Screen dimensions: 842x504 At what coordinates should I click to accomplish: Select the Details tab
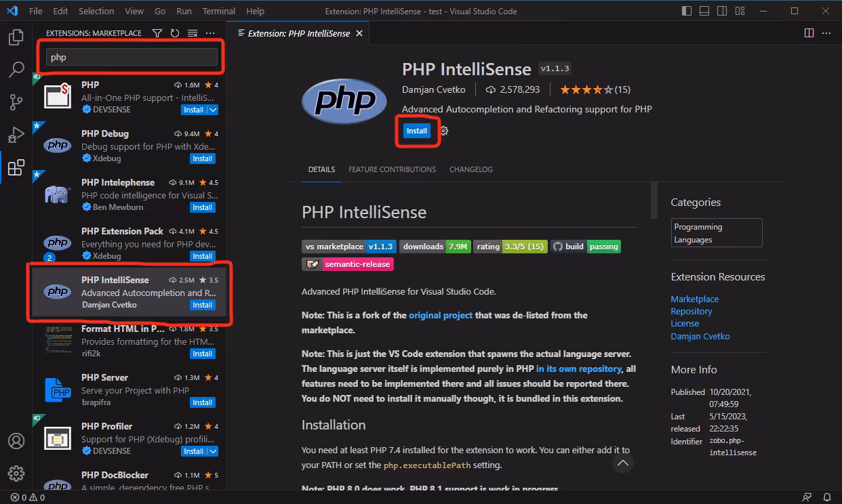tap(321, 169)
